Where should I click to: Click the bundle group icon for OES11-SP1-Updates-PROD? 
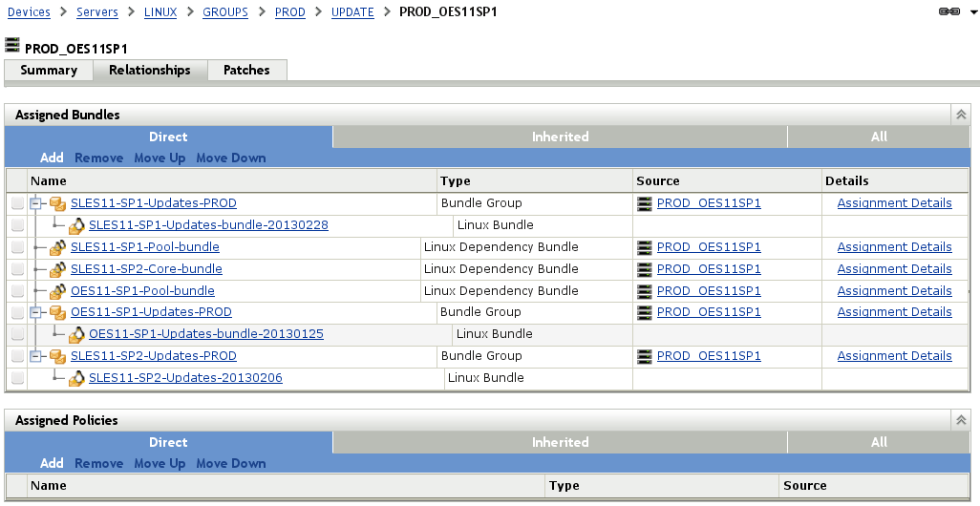[x=58, y=312]
